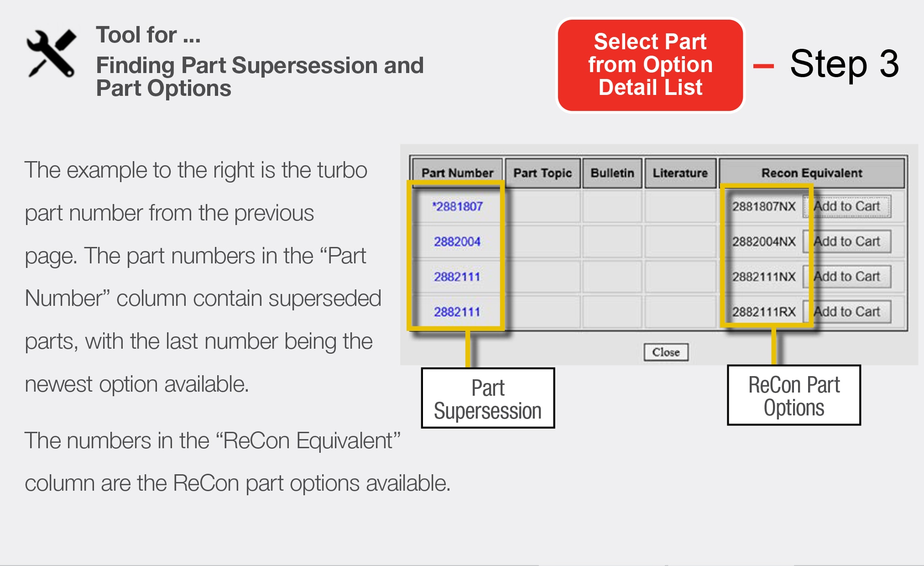924x566 pixels.
Task: Add the 2882004NX part to cart
Action: 847,241
